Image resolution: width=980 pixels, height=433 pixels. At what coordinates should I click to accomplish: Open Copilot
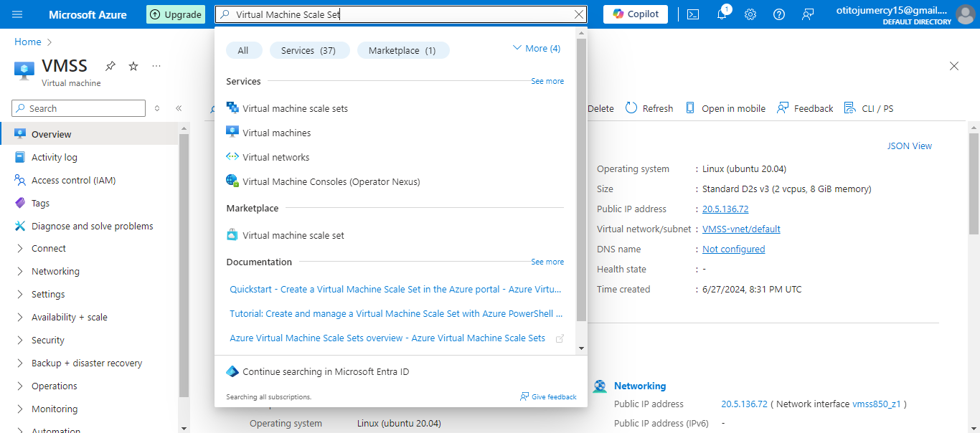pos(636,14)
